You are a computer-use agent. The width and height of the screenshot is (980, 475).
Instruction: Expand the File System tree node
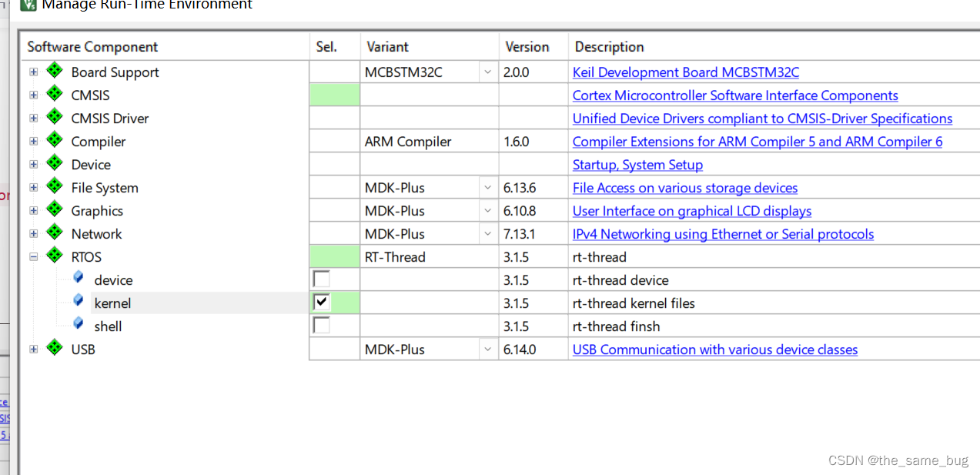click(x=33, y=188)
